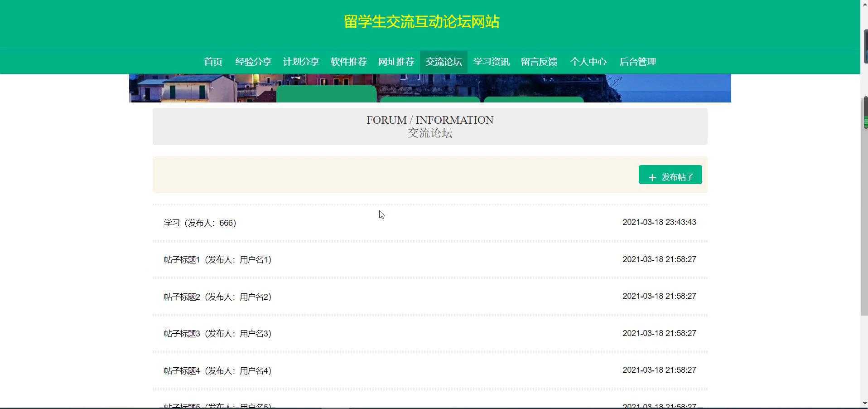Go to 个人中心
The image size is (868, 409).
[x=588, y=62]
